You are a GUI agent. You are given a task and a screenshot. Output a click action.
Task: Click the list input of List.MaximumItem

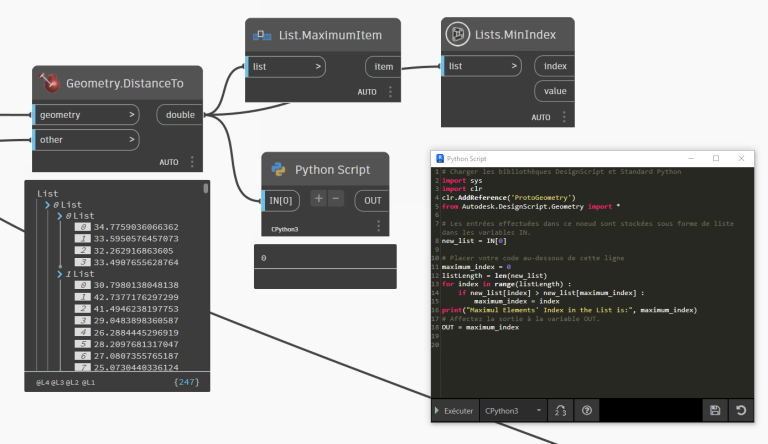click(286, 67)
